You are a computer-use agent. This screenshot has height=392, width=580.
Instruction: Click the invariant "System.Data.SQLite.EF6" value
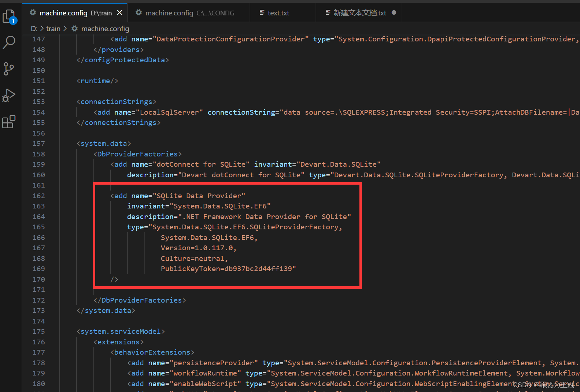click(x=220, y=206)
